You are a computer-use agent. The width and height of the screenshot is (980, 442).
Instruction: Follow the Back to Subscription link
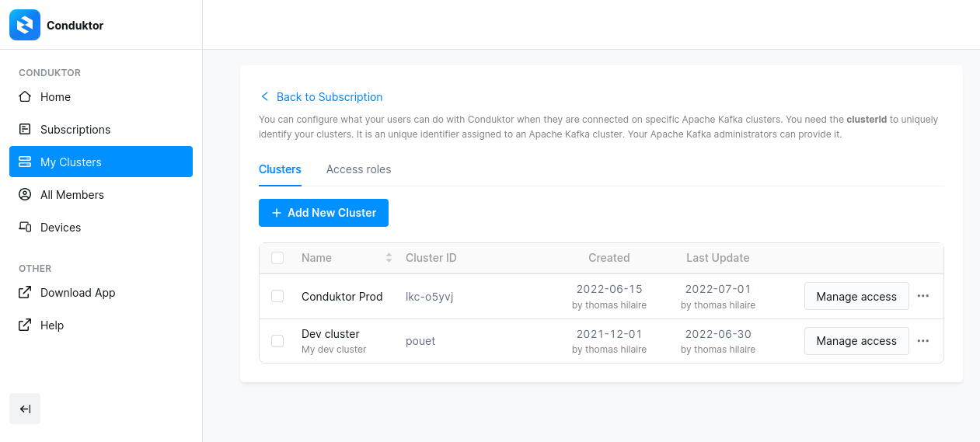pos(330,97)
